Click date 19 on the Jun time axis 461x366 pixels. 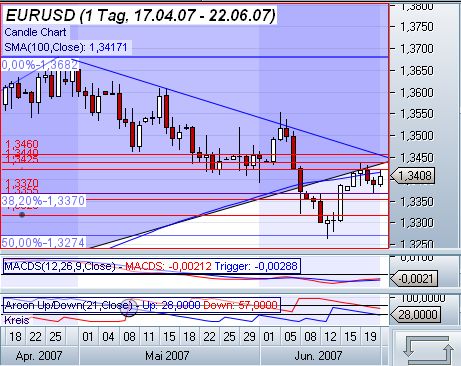[370, 337]
